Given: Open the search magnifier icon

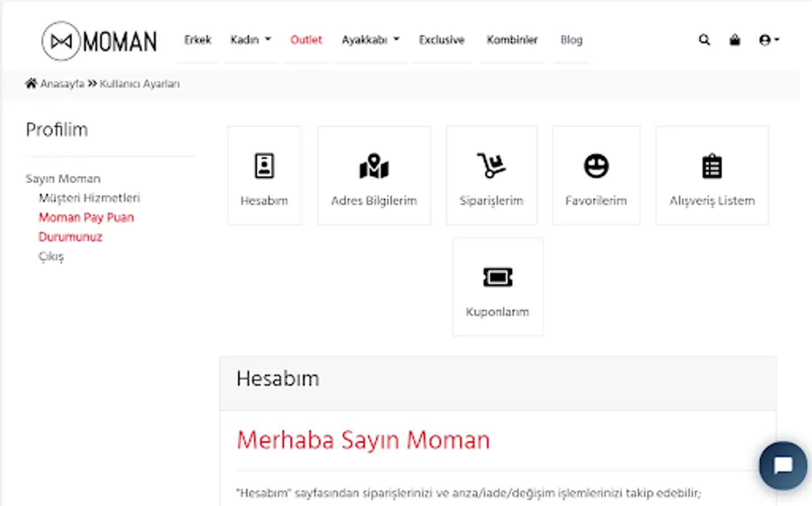Looking at the screenshot, I should (x=704, y=40).
